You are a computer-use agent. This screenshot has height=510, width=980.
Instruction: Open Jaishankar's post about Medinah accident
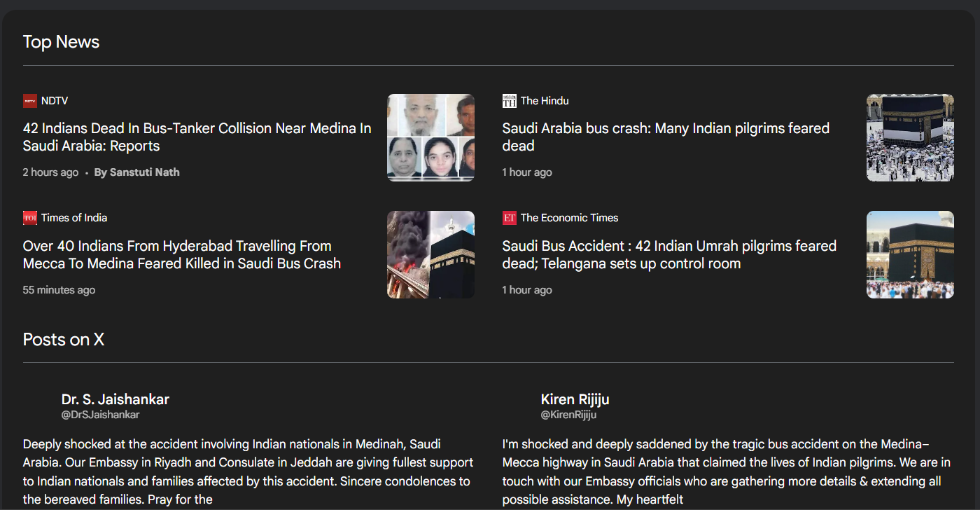[x=248, y=471]
